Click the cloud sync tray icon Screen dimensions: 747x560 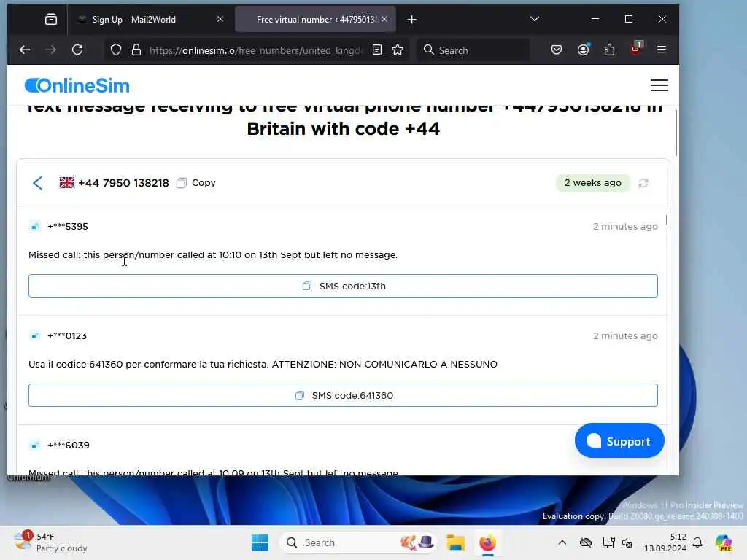[x=586, y=542]
